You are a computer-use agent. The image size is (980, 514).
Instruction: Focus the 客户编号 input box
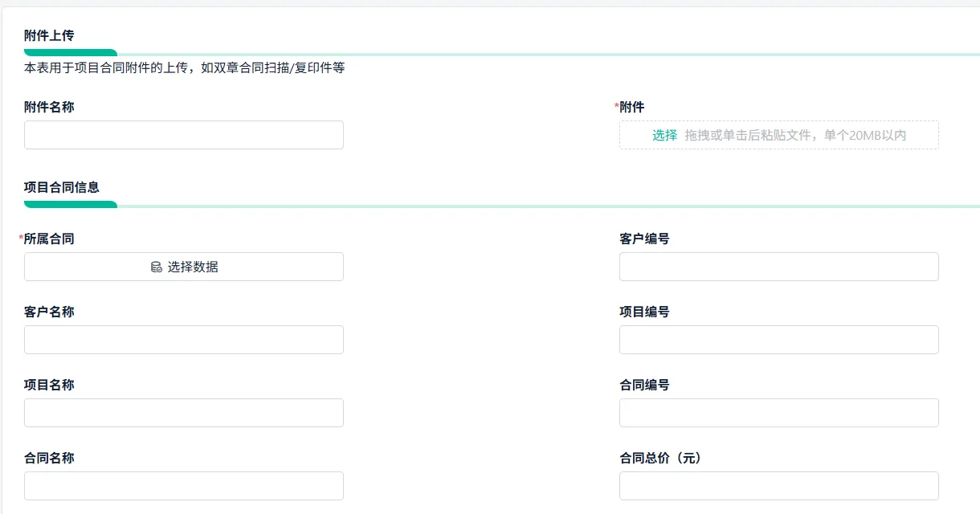[779, 267]
